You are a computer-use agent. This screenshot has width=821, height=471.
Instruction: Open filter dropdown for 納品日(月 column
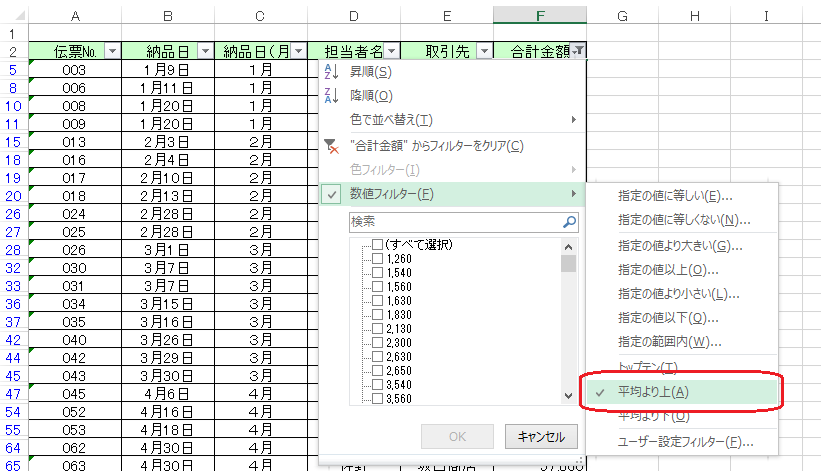coord(298,51)
